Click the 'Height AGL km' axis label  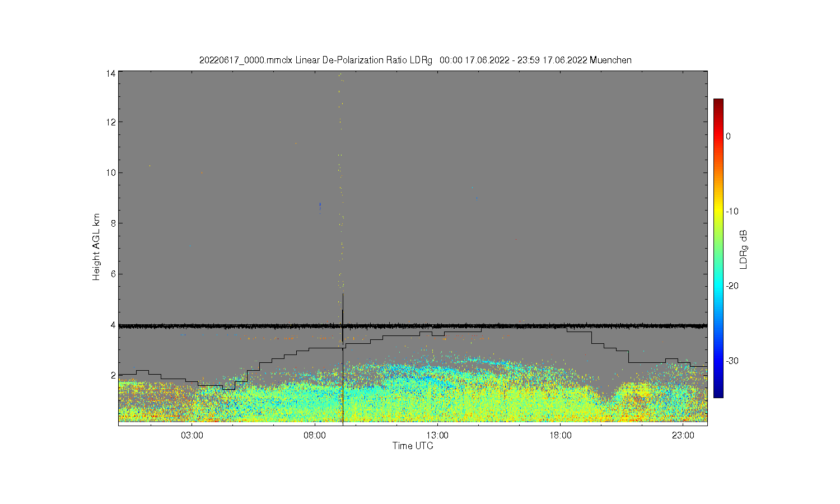click(96, 247)
